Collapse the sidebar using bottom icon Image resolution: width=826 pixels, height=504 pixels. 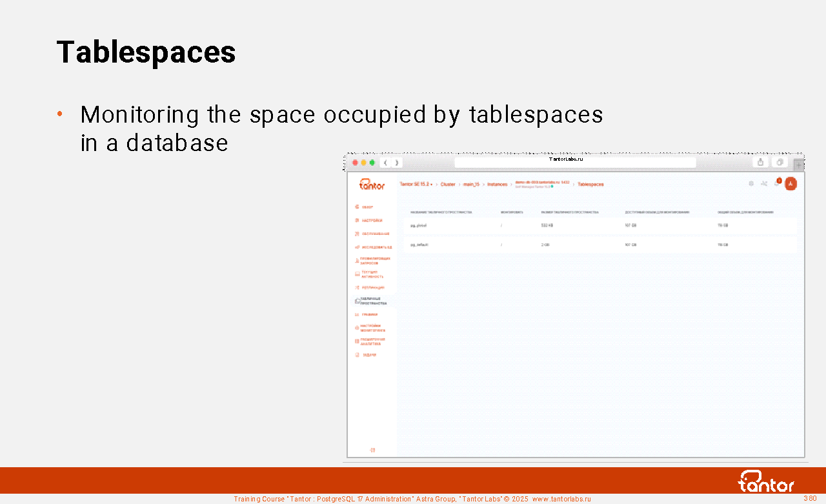372,450
